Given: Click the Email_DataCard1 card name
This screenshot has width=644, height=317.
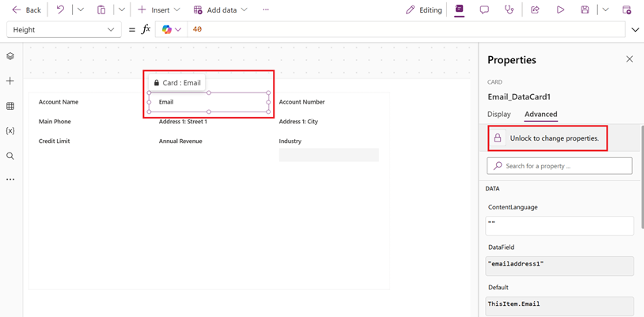Looking at the screenshot, I should point(519,97).
